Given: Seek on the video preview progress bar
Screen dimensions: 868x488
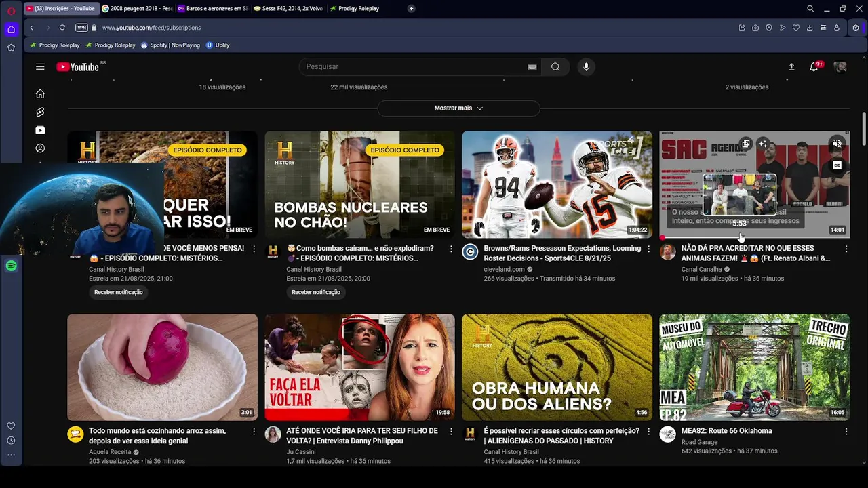Looking at the screenshot, I should [754, 238].
